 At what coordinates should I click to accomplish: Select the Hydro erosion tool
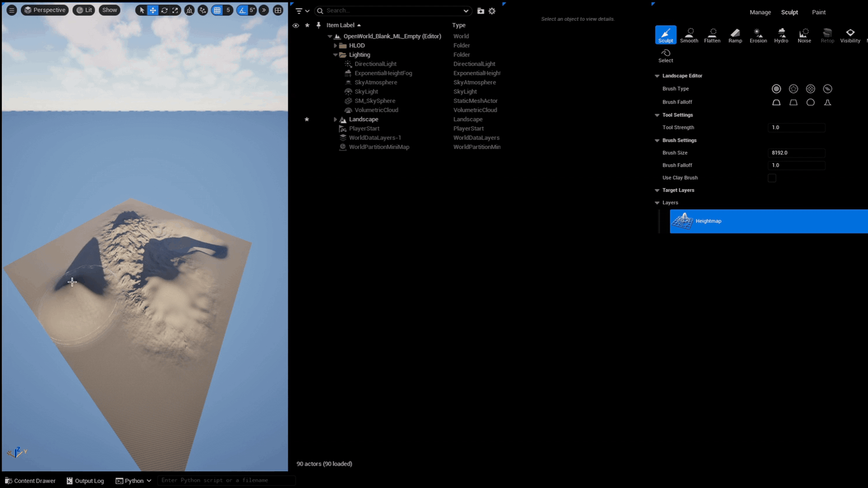781,35
